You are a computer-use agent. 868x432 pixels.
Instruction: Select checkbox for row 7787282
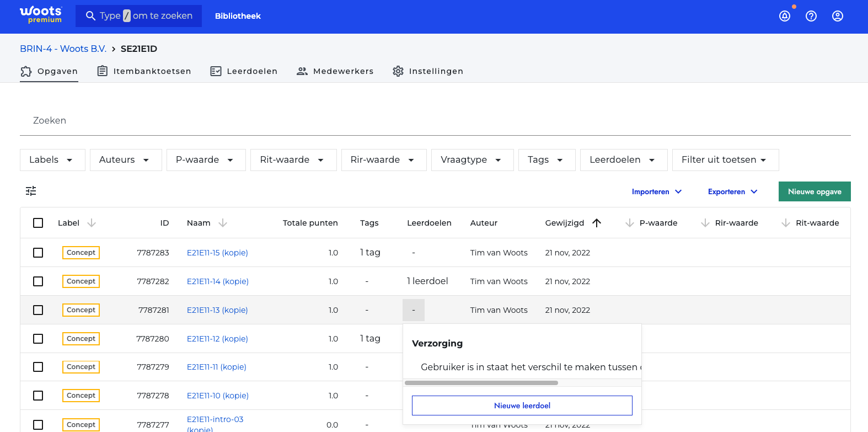point(38,281)
